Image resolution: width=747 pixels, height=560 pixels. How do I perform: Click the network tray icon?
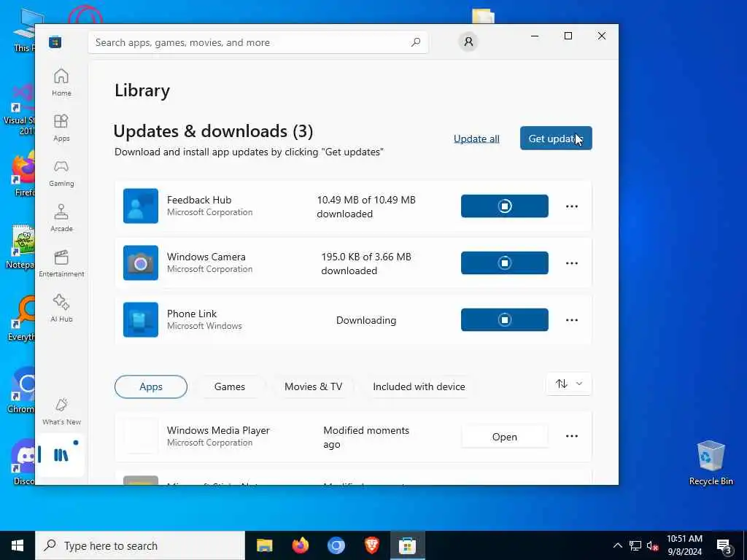pyautogui.click(x=635, y=545)
